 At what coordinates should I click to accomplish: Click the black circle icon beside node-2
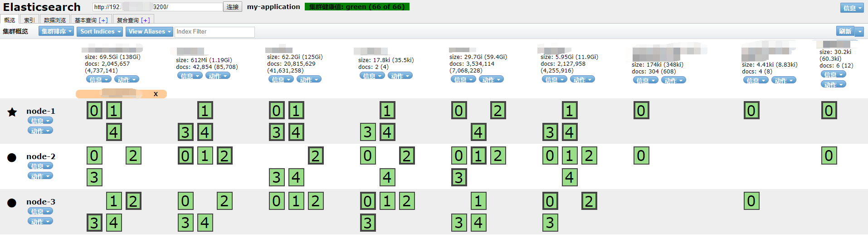[12, 157]
